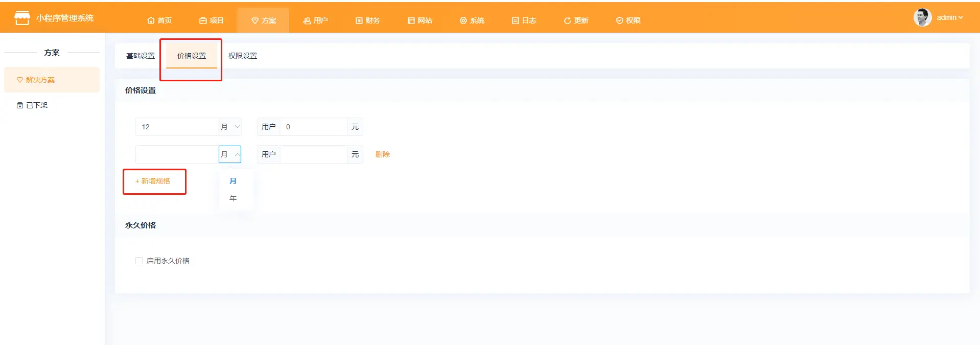Collapse the open 月 unit dropdown

pyautogui.click(x=230, y=154)
